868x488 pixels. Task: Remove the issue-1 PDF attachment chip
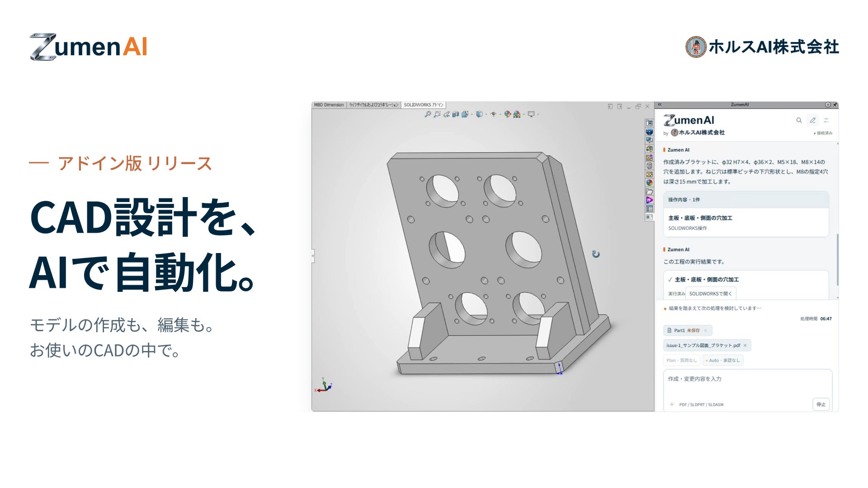(x=745, y=345)
